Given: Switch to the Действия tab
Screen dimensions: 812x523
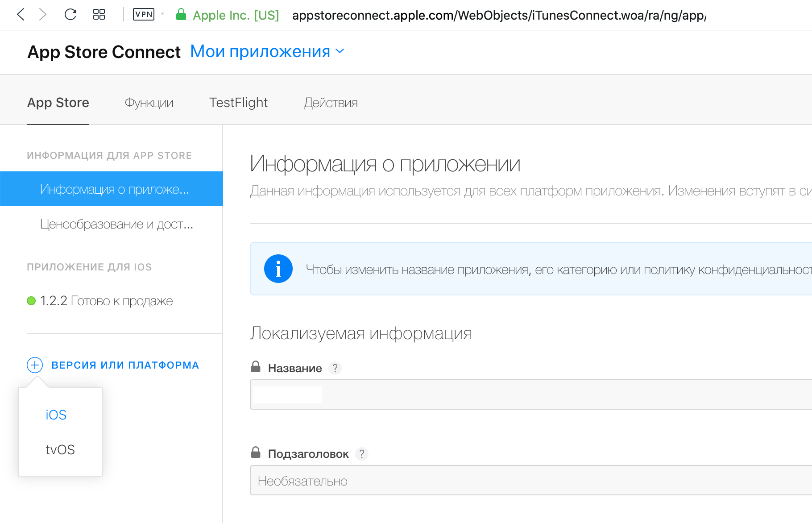Looking at the screenshot, I should [x=331, y=103].
